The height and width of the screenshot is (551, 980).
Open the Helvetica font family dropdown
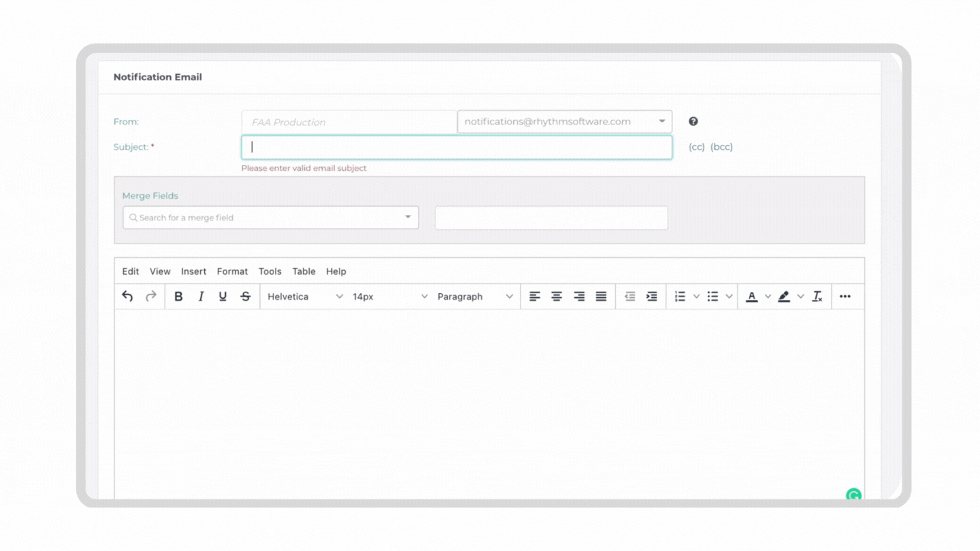click(x=304, y=297)
